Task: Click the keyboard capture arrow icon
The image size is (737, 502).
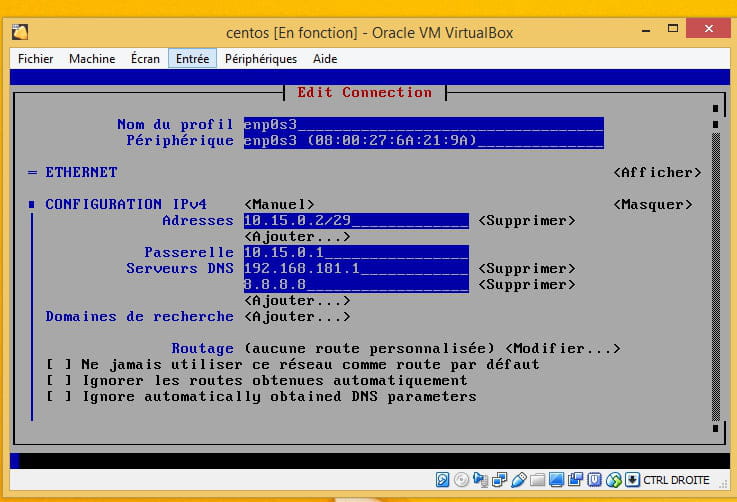Action: coord(633,481)
